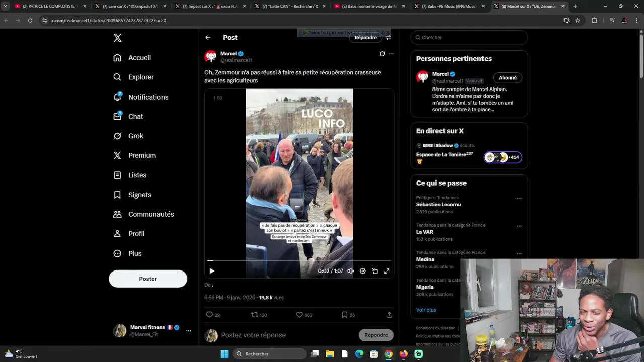Open Sébastien Lecornu trend
This screenshot has height=362, width=644.
tap(438, 205)
